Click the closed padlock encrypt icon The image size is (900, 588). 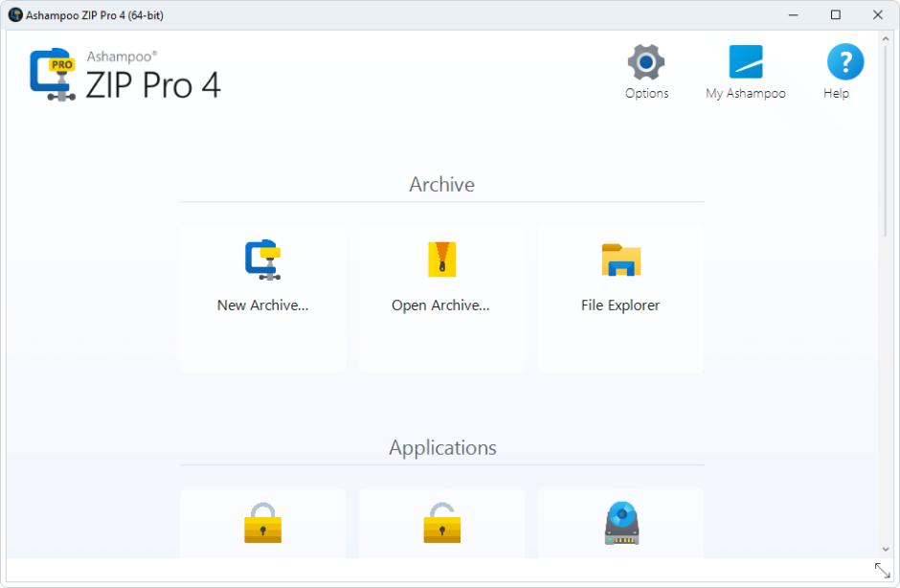[x=263, y=523]
